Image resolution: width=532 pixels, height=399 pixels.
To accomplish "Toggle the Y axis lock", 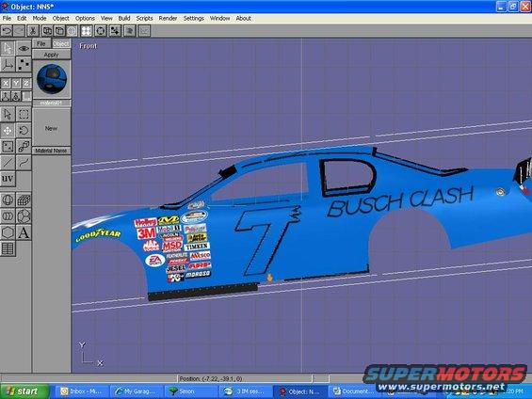I will coord(16,83).
